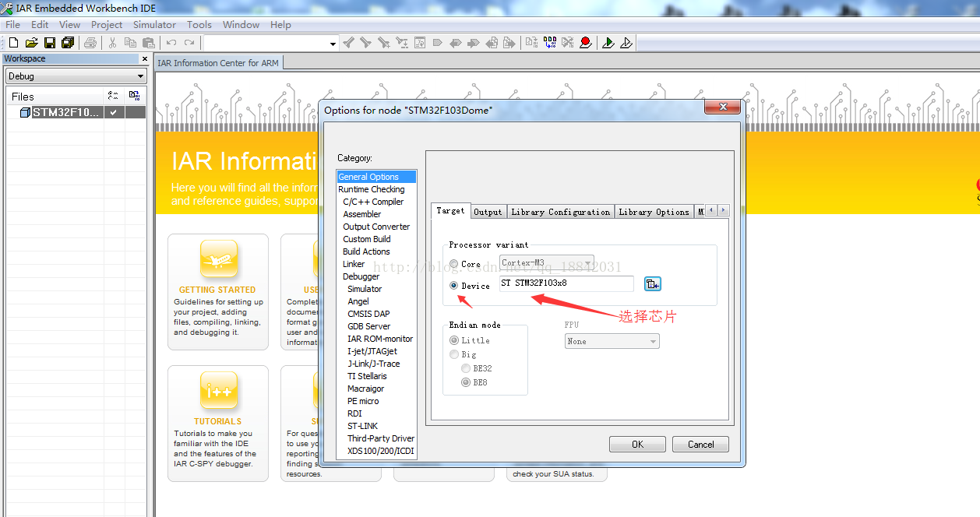This screenshot has width=980, height=517.
Task: Click the Undo arrow icon
Action: pyautogui.click(x=171, y=43)
